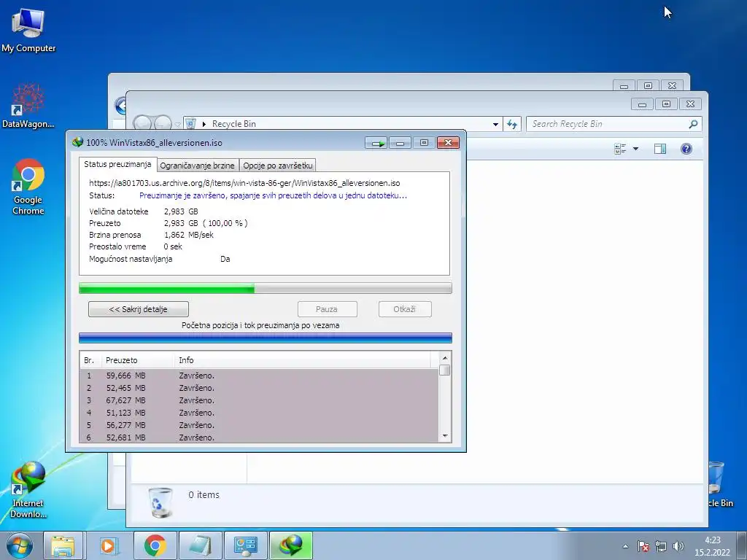
Task: Open Chrome from the taskbar
Action: click(155, 545)
